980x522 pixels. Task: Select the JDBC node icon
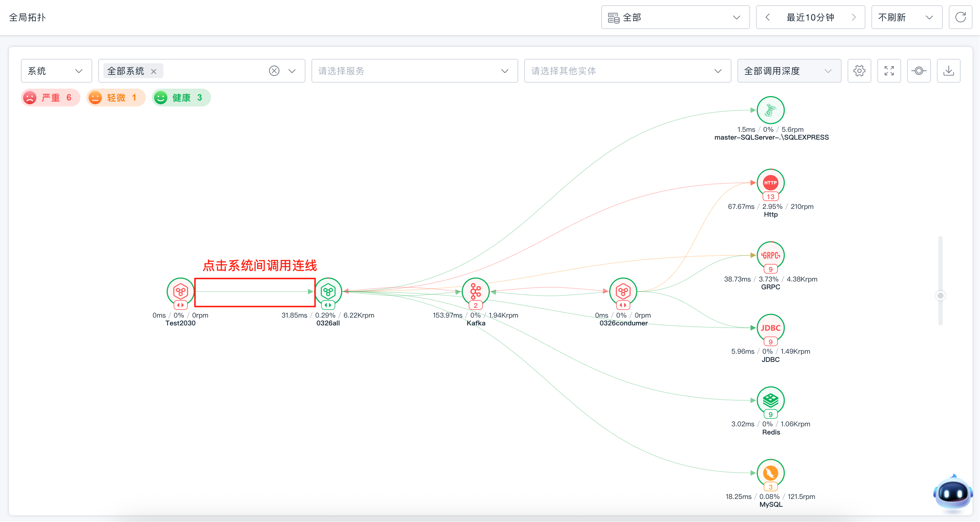click(x=771, y=327)
